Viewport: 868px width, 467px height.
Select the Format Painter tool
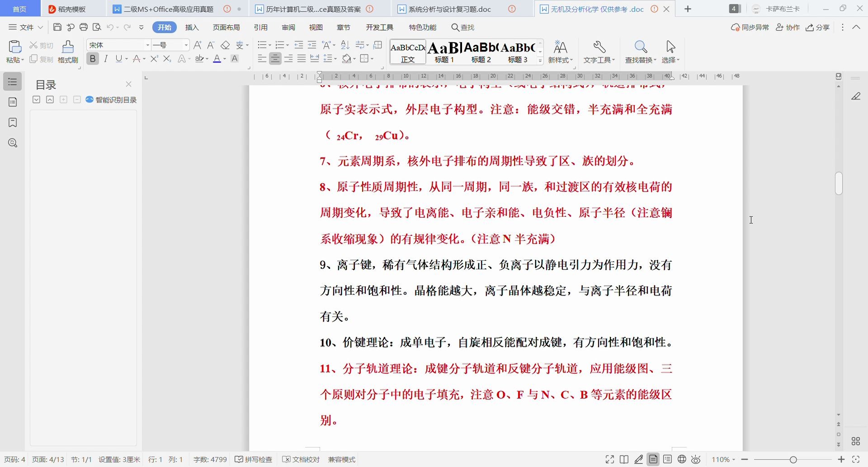click(x=68, y=52)
